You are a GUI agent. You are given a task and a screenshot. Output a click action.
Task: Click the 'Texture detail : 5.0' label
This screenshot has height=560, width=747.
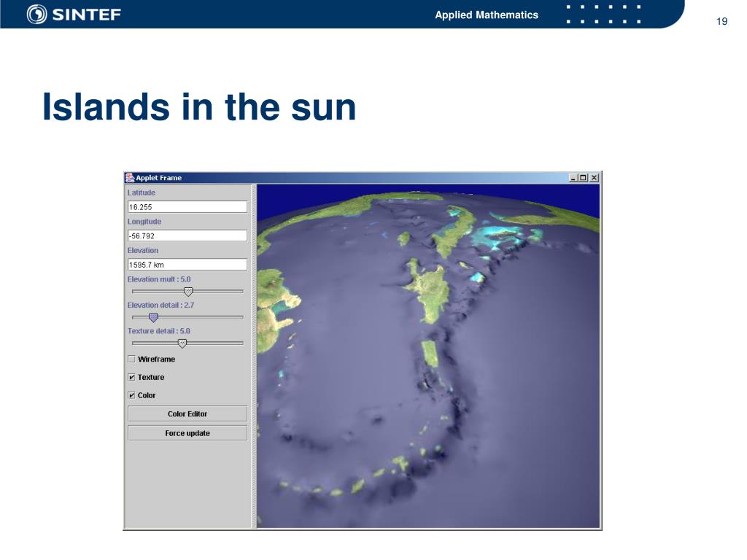(x=158, y=331)
